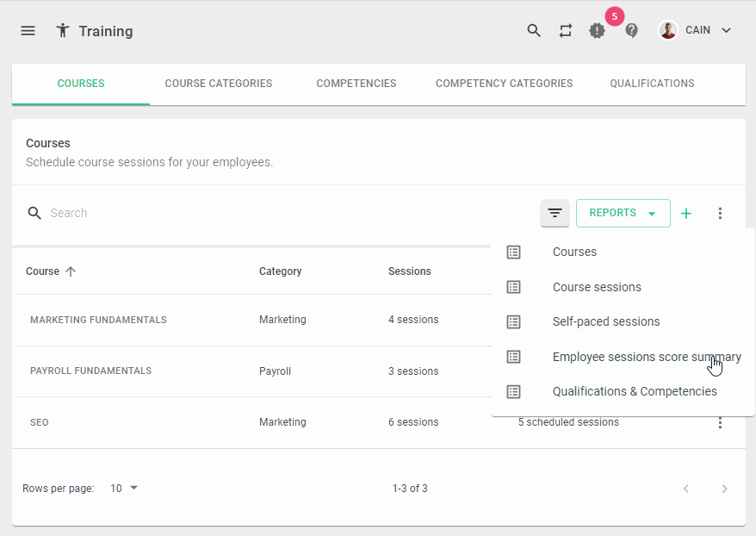
Task: Click the 5 scheduled sessions text
Action: pyautogui.click(x=568, y=422)
